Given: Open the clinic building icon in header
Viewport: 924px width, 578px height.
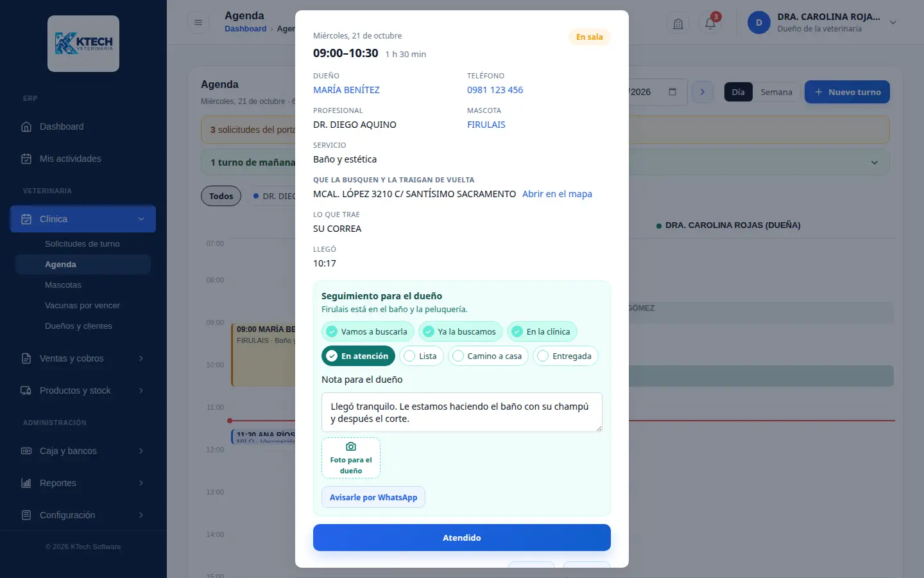Looking at the screenshot, I should tap(678, 23).
